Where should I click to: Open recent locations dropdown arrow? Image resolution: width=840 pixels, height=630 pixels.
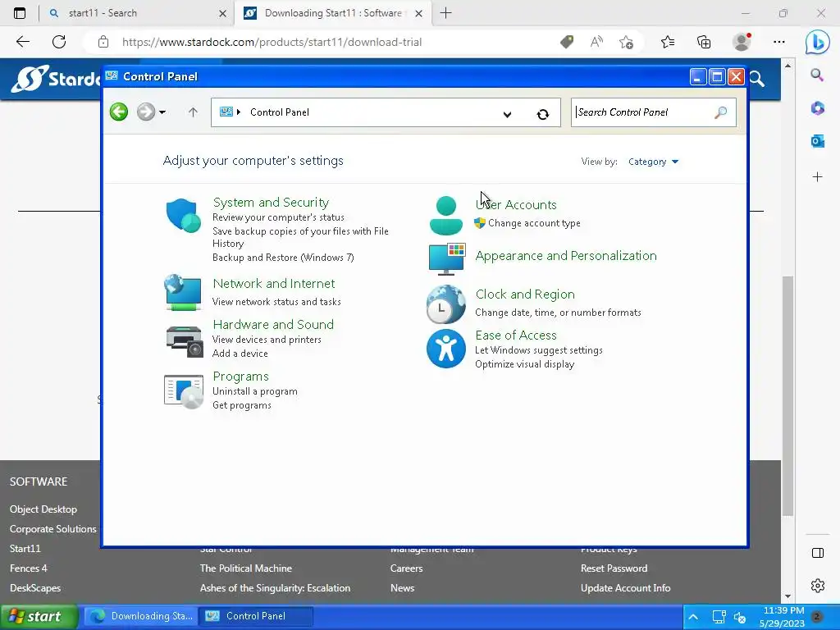pyautogui.click(x=162, y=112)
